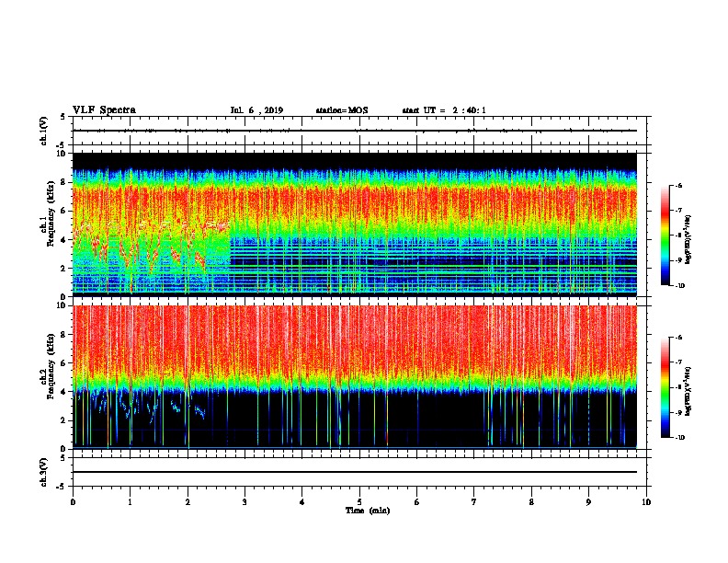Click the "Time (min)" axis title

click(368, 511)
